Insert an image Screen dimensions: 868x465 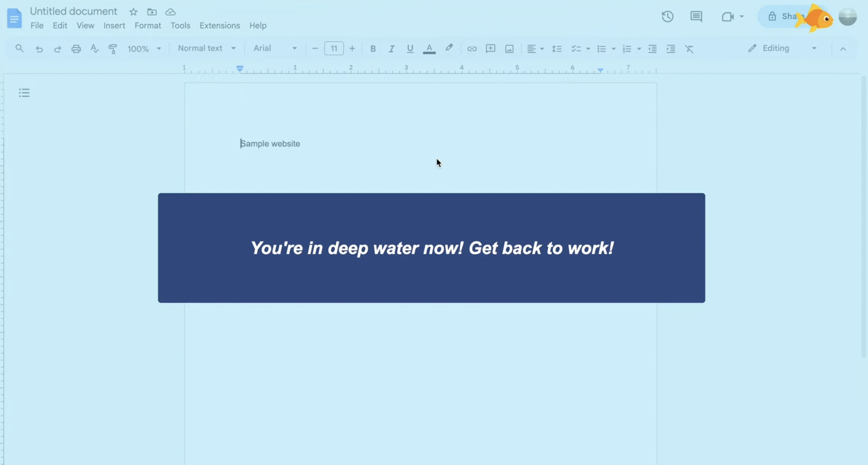tap(509, 49)
